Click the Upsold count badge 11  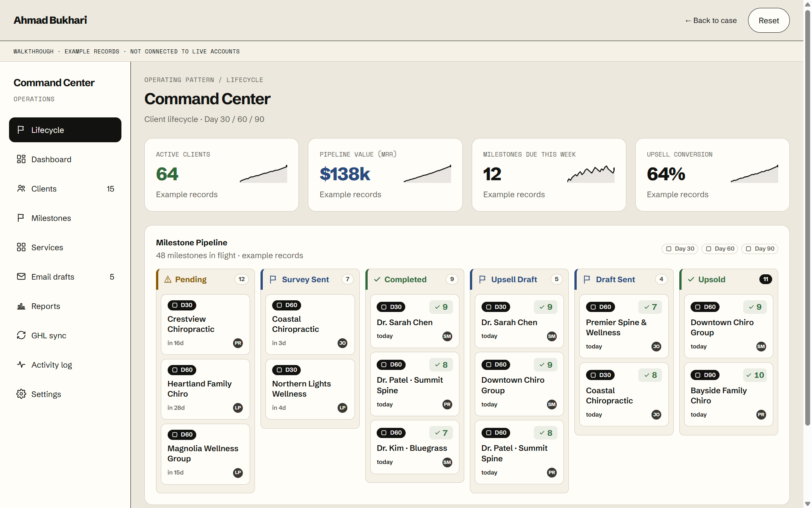tap(766, 279)
